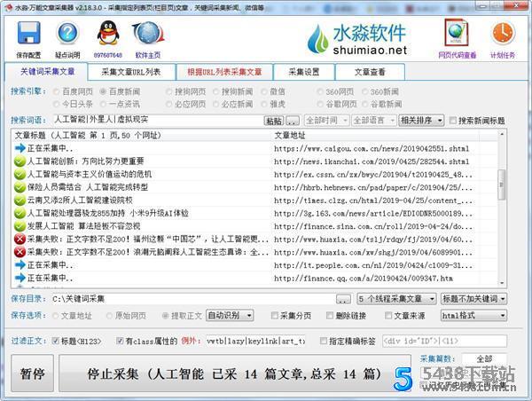Image resolution: width=532 pixels, height=401 pixels.
Task: Click the 保存目录 path field
Action: click(x=192, y=299)
